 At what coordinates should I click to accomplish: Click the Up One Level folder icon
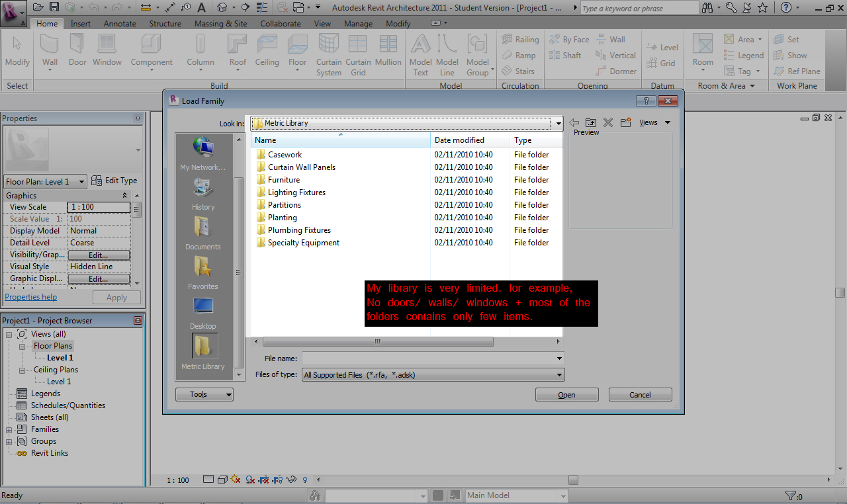[591, 122]
